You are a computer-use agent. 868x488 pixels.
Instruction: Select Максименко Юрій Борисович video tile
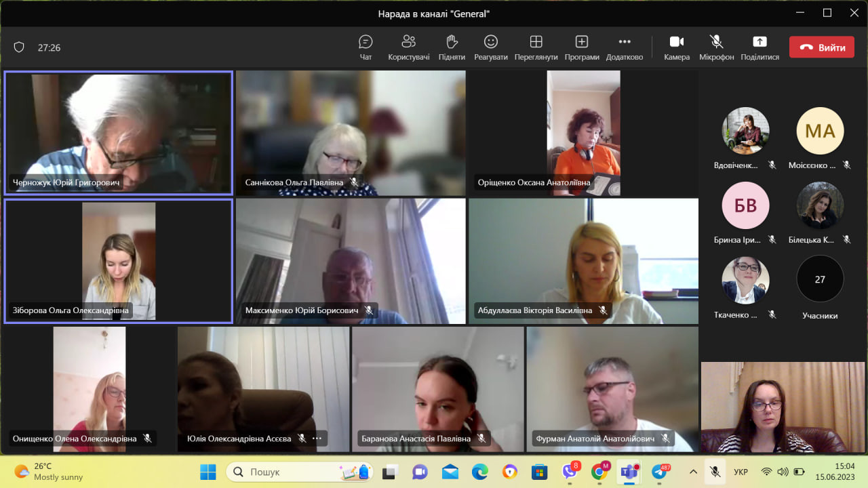coord(351,261)
